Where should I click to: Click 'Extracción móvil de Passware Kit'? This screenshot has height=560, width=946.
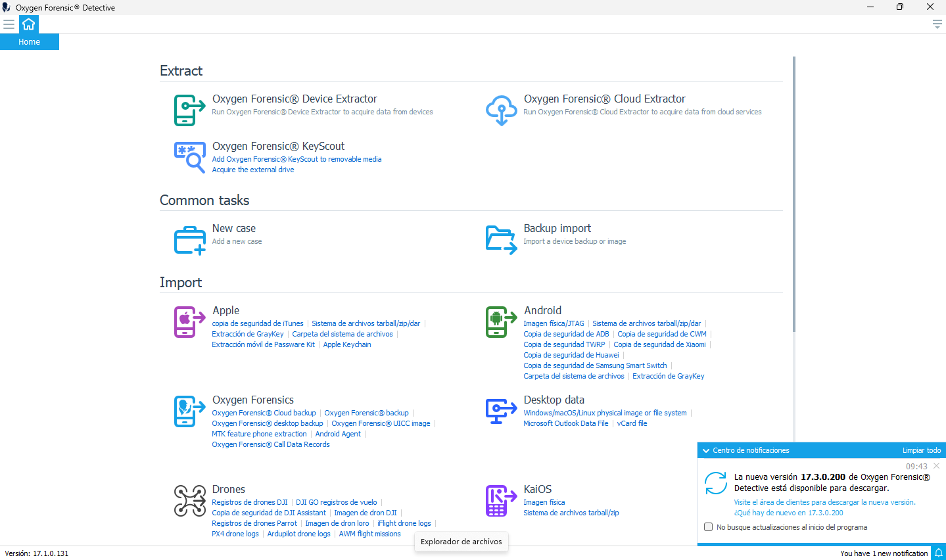pos(263,344)
